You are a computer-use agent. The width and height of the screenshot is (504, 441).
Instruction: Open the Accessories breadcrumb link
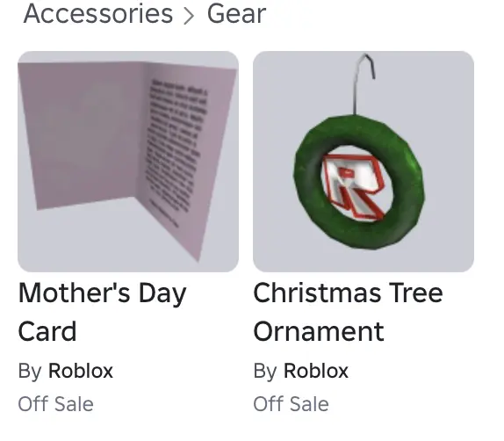(98, 14)
